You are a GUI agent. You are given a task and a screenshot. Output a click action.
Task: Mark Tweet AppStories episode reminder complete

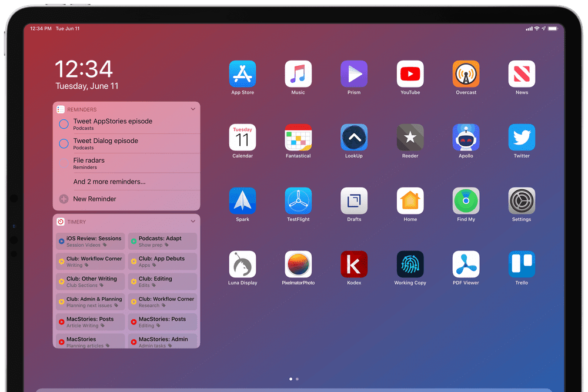64,124
